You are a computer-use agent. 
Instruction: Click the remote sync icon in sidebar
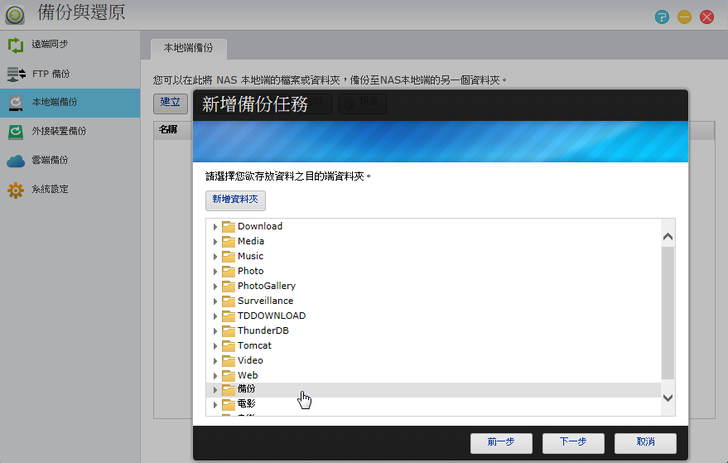click(x=15, y=45)
